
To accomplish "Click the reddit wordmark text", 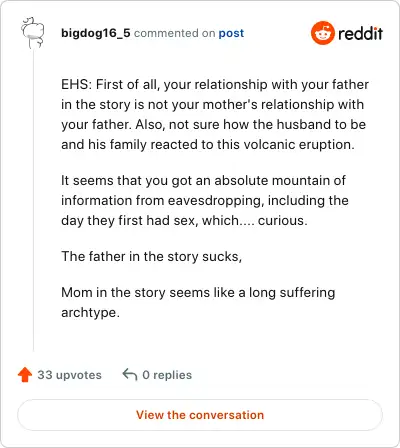I will 361,33.
